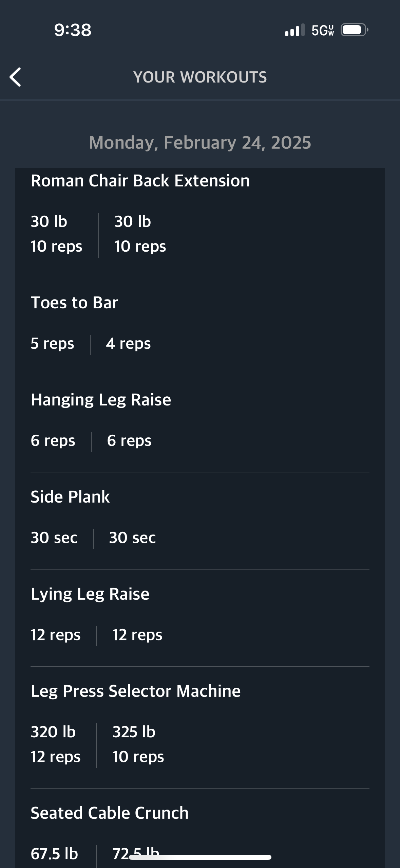This screenshot has width=400, height=868.
Task: Open the Seated Cable Crunch exercise
Action: coord(110,813)
